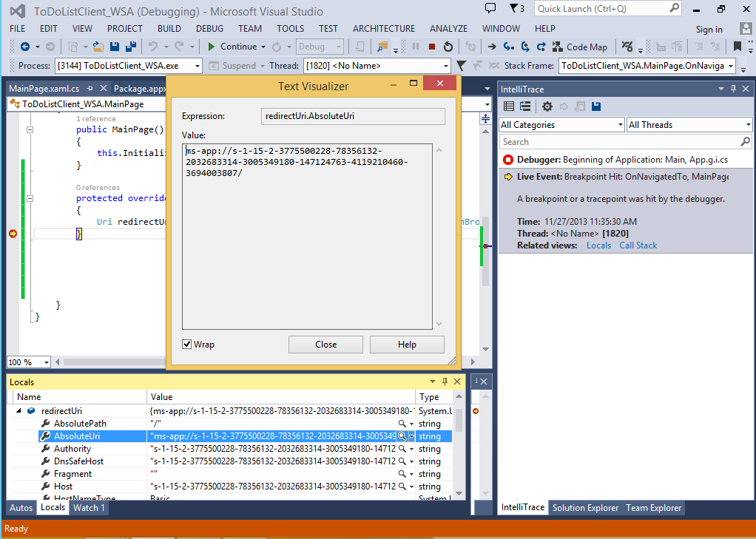The width and height of the screenshot is (756, 539).
Task: Click the breakpoint marker in editor margin
Action: (x=13, y=234)
